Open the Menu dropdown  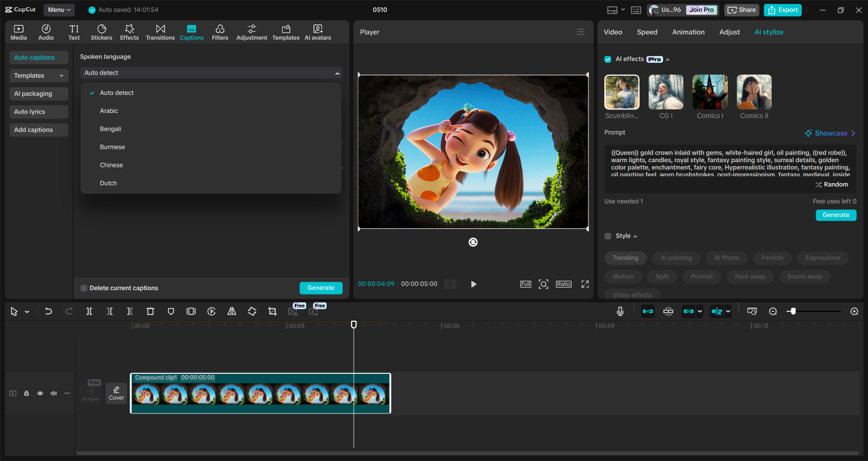pos(59,9)
